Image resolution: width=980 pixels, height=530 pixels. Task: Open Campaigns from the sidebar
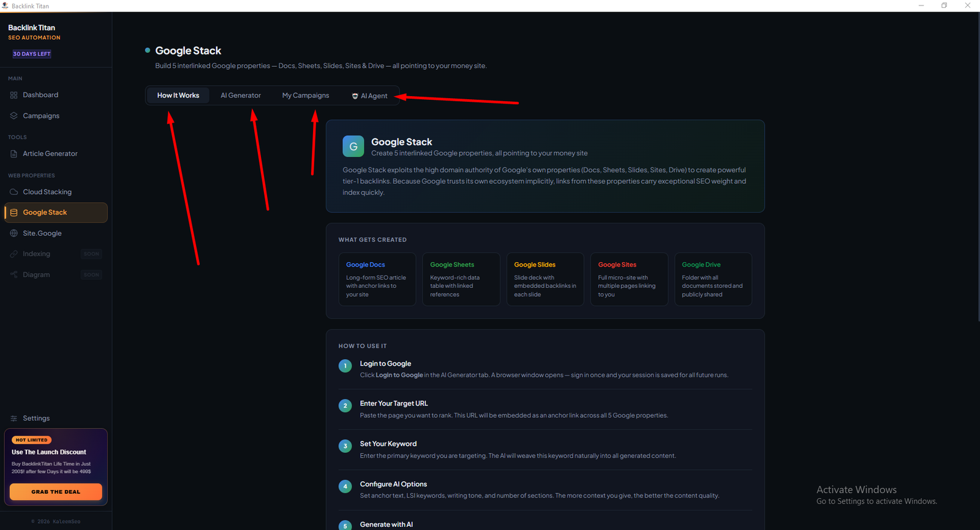tap(56, 116)
